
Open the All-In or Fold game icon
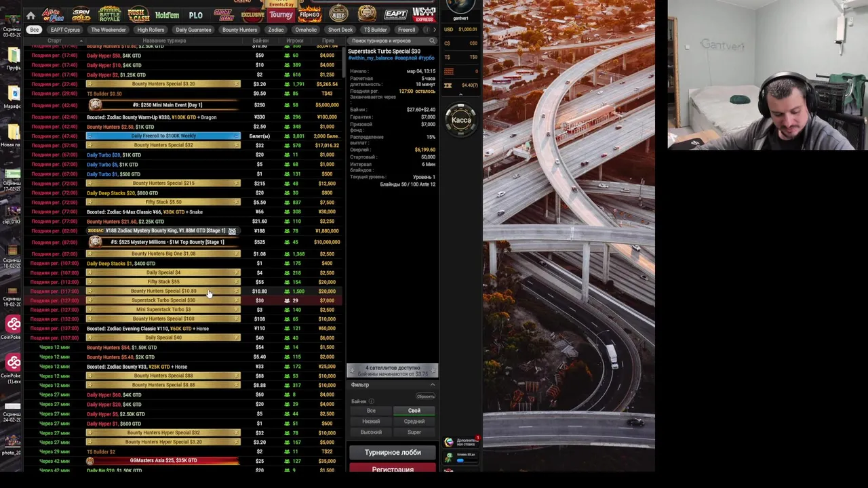52,14
